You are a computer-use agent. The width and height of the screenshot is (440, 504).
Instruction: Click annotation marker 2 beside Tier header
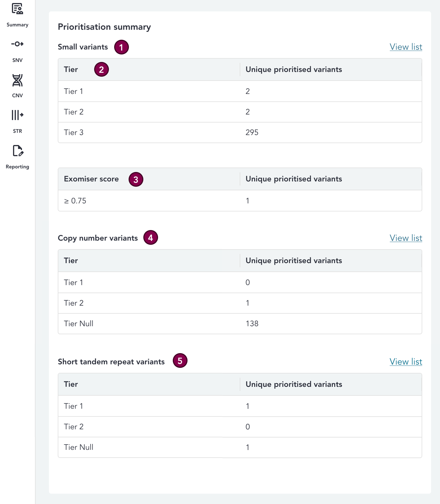[101, 69]
